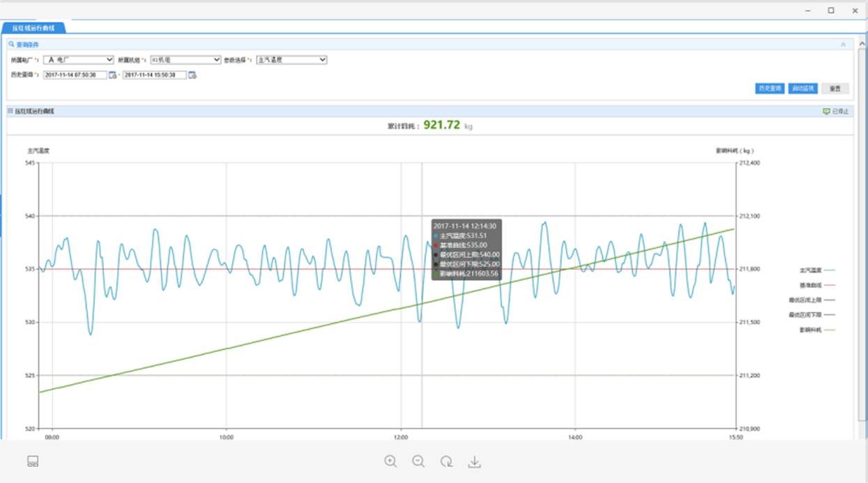The height and width of the screenshot is (483, 868).
Task: Click the start time input field
Action: [75, 75]
